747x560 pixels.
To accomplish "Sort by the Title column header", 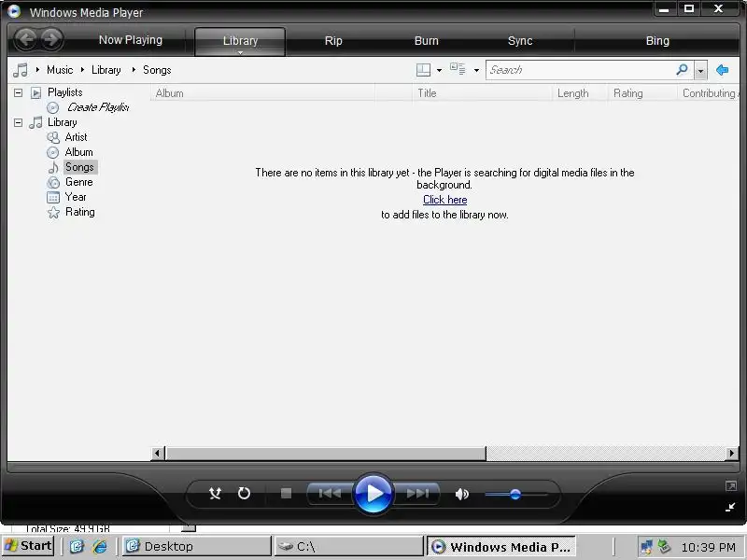I will point(482,93).
